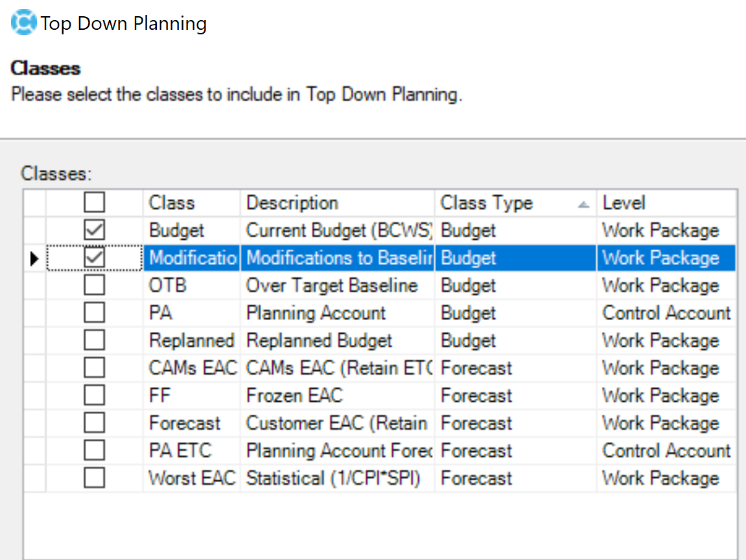Click the "CAMs EAC (Retain ETC" description cell

pos(337,368)
